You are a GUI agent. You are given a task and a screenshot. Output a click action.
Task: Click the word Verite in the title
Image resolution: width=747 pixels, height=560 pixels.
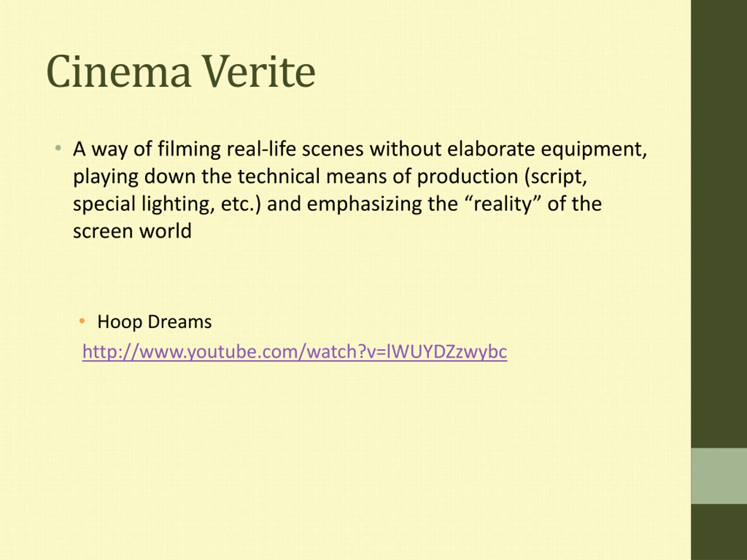click(x=259, y=71)
